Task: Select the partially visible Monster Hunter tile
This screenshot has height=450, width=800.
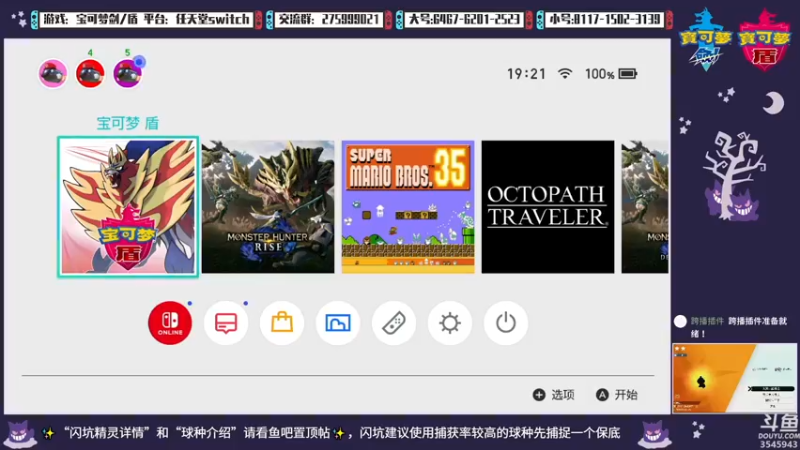Action: click(x=645, y=207)
